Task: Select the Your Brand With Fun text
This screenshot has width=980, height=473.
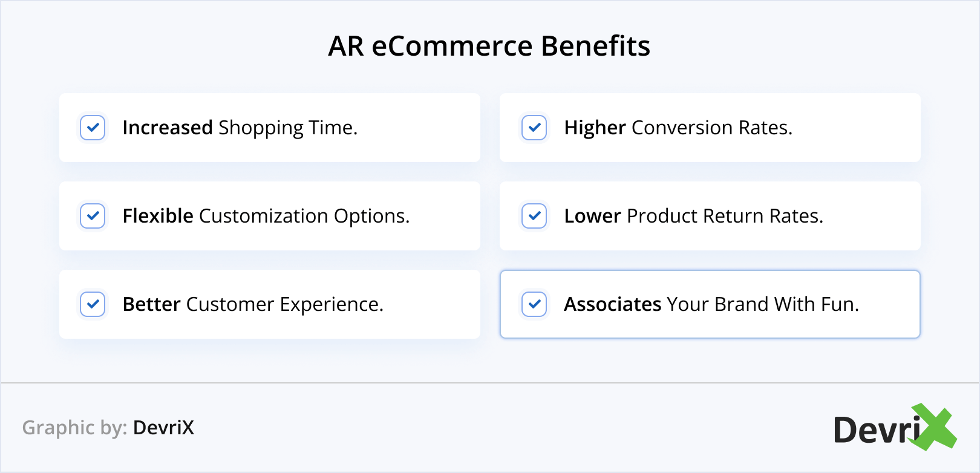Action: click(x=763, y=304)
